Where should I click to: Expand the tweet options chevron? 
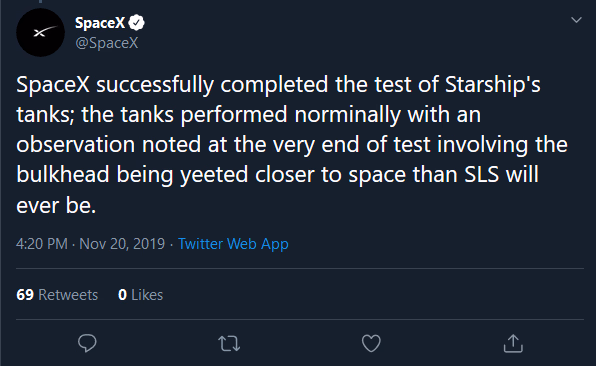click(576, 20)
